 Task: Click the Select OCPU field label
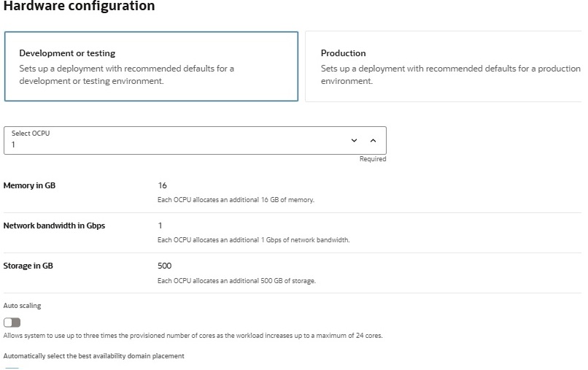pyautogui.click(x=31, y=134)
